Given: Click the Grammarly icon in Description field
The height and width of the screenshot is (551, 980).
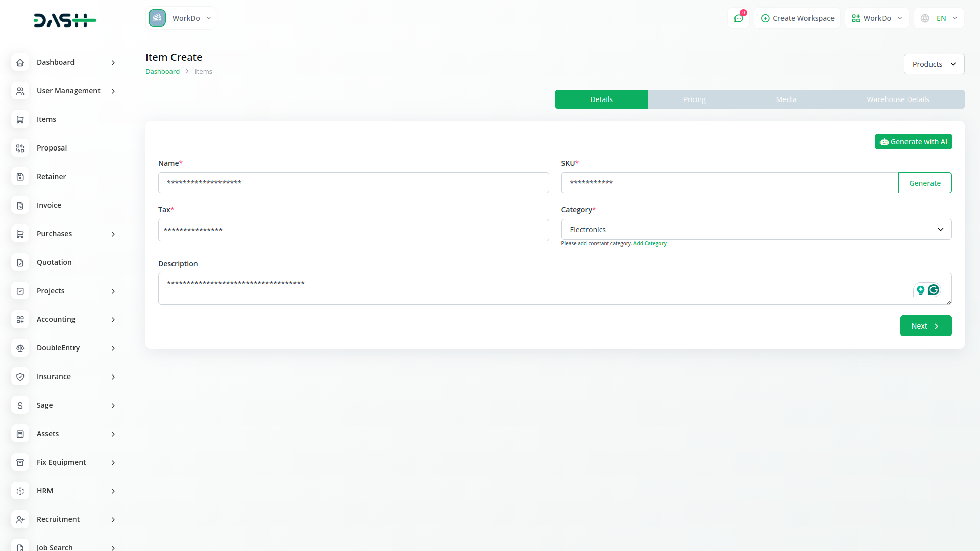Looking at the screenshot, I should (x=934, y=290).
